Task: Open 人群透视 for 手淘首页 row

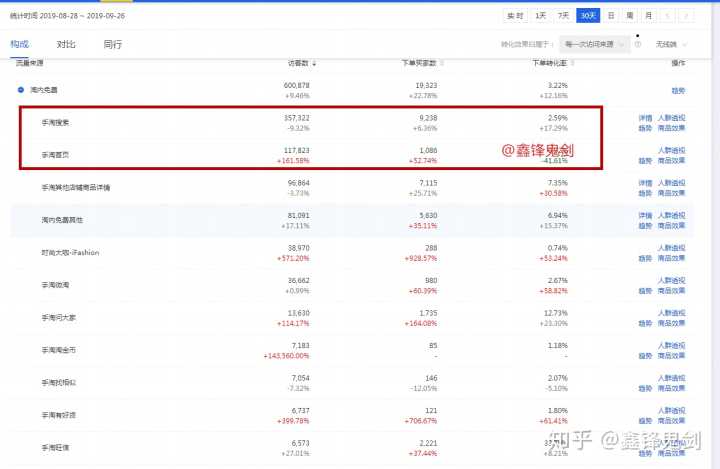Action: click(671, 150)
